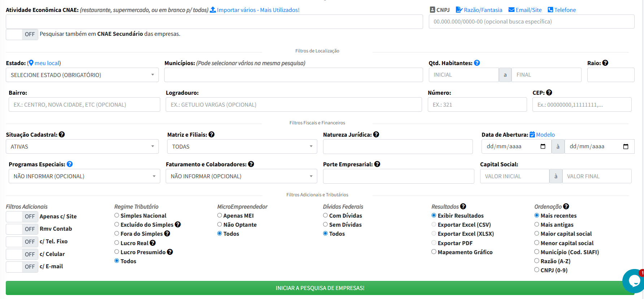Open the chat bubble widget
Screen dimensions: 644x299
click(634, 281)
